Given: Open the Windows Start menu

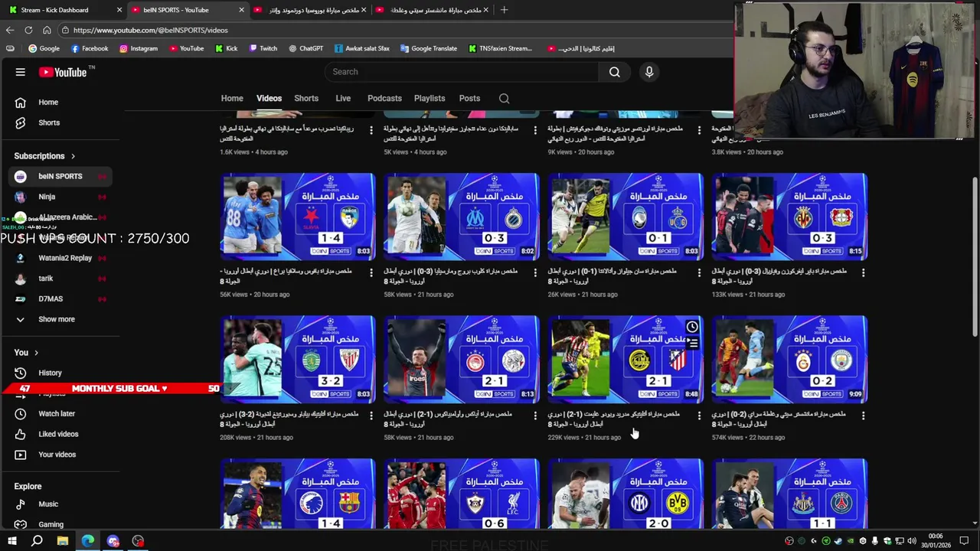Looking at the screenshot, I should [11, 541].
